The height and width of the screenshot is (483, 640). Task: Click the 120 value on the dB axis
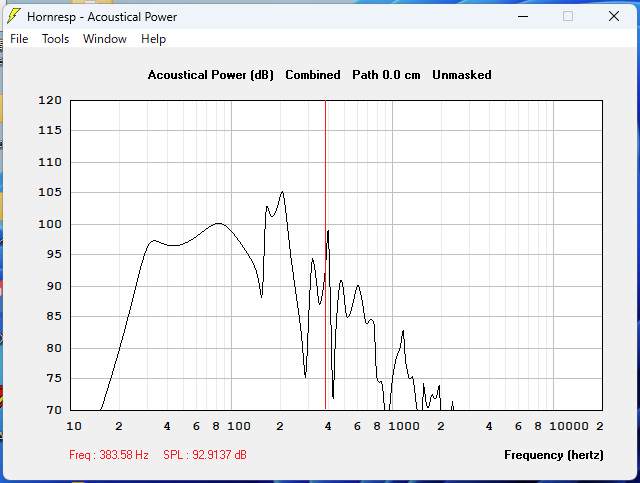coord(50,100)
